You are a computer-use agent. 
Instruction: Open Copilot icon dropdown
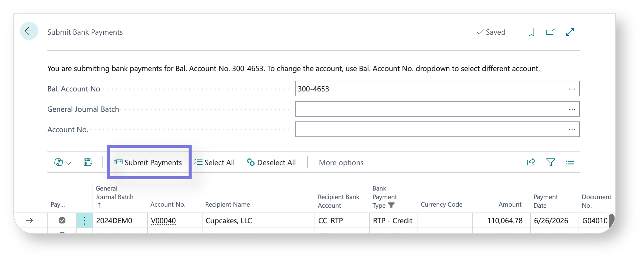(x=63, y=162)
